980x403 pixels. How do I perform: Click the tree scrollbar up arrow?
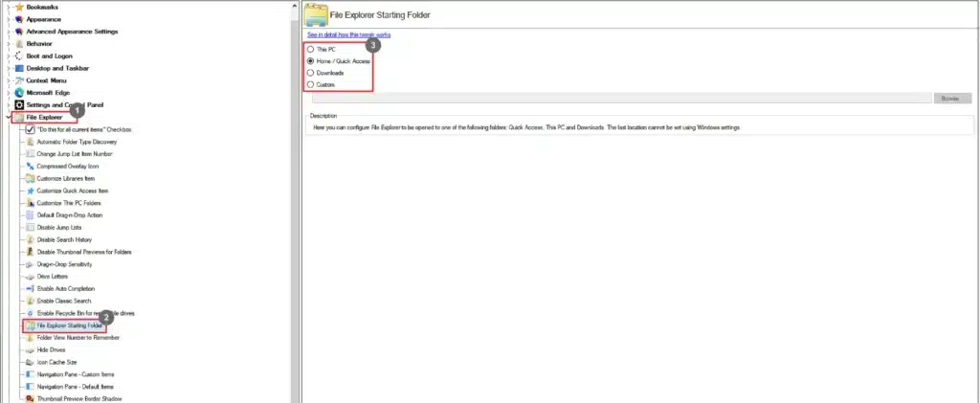pyautogui.click(x=295, y=5)
